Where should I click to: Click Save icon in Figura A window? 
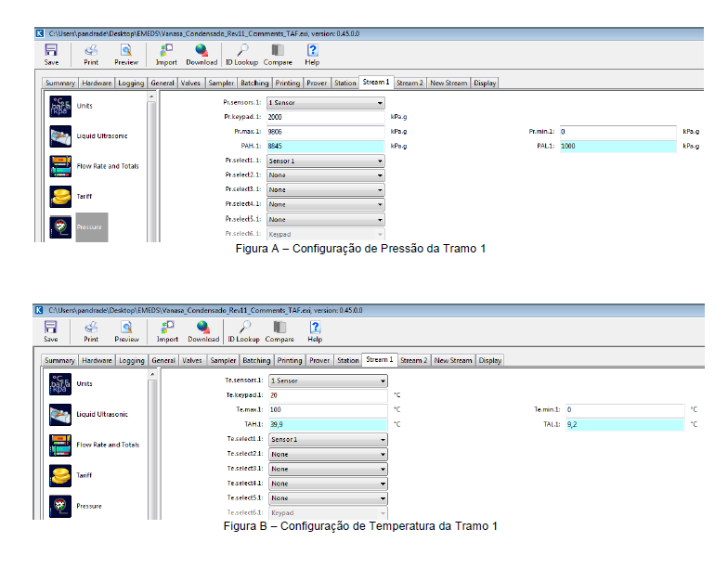(51, 50)
